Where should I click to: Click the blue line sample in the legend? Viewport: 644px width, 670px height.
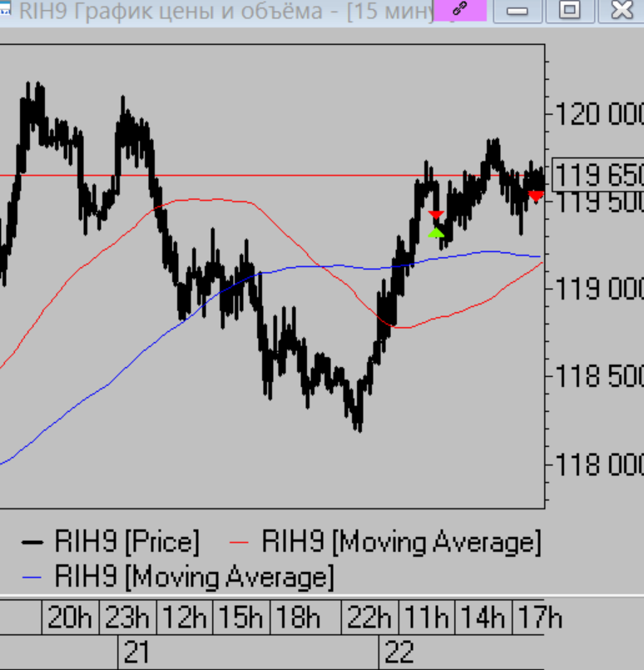(32, 576)
